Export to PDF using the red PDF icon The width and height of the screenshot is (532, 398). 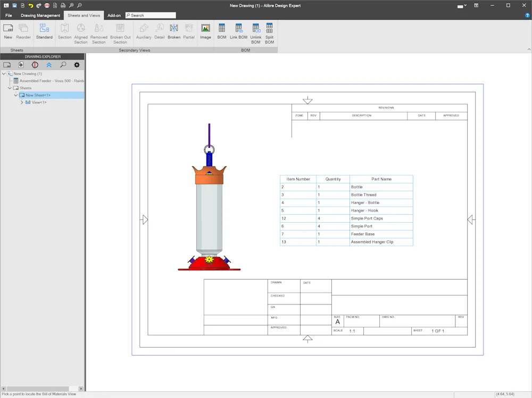coord(47,5)
